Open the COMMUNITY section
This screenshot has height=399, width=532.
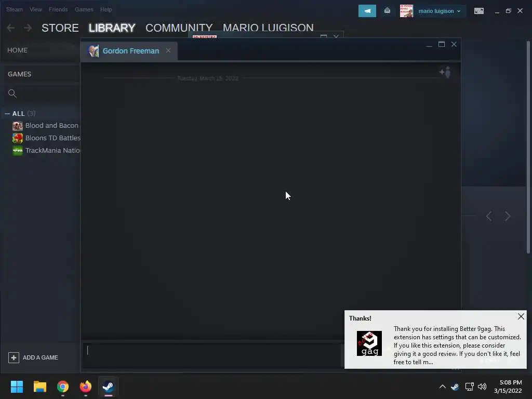coord(179,28)
